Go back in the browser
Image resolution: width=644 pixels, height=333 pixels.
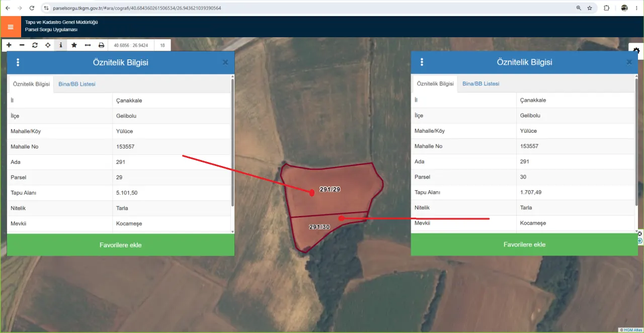click(8, 8)
